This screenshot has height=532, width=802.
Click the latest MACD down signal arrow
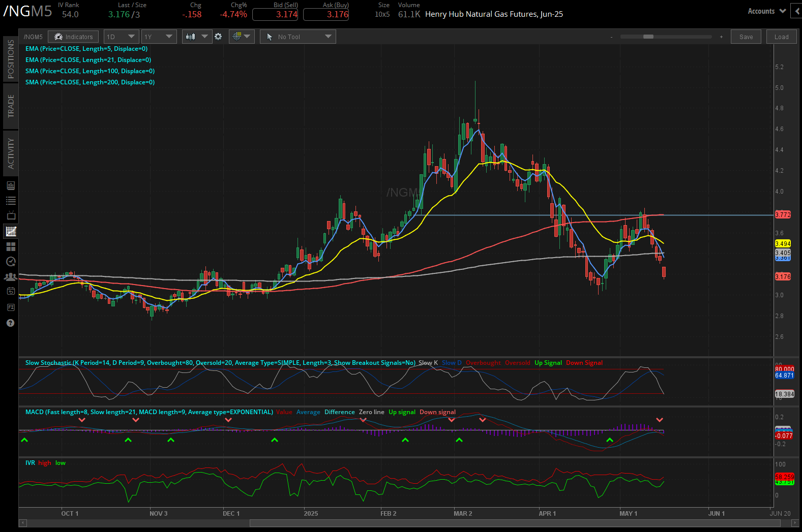660,420
